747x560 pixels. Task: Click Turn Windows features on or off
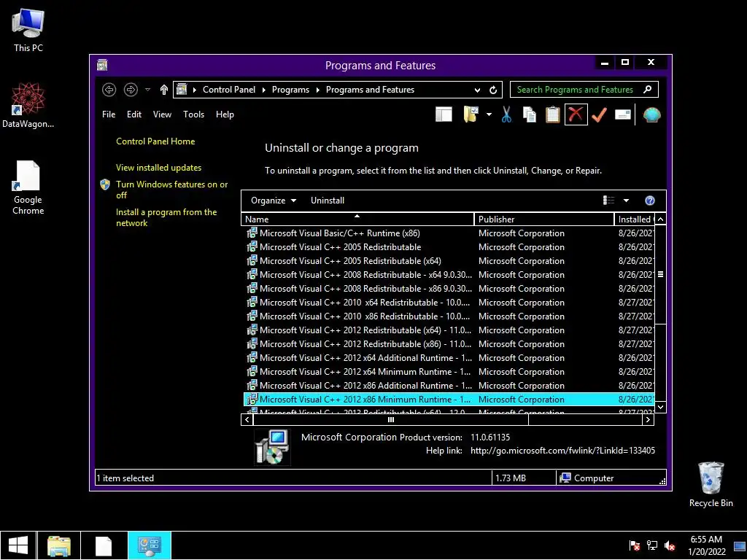coord(171,190)
